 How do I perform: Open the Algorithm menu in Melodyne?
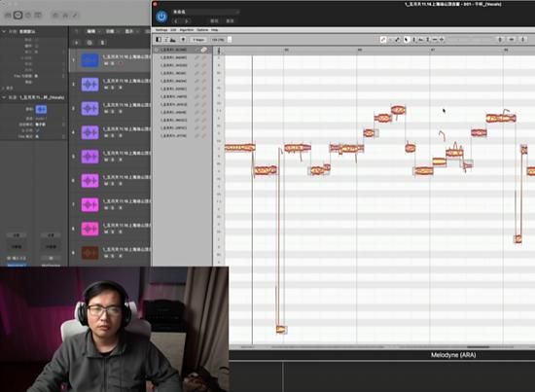tap(187, 30)
